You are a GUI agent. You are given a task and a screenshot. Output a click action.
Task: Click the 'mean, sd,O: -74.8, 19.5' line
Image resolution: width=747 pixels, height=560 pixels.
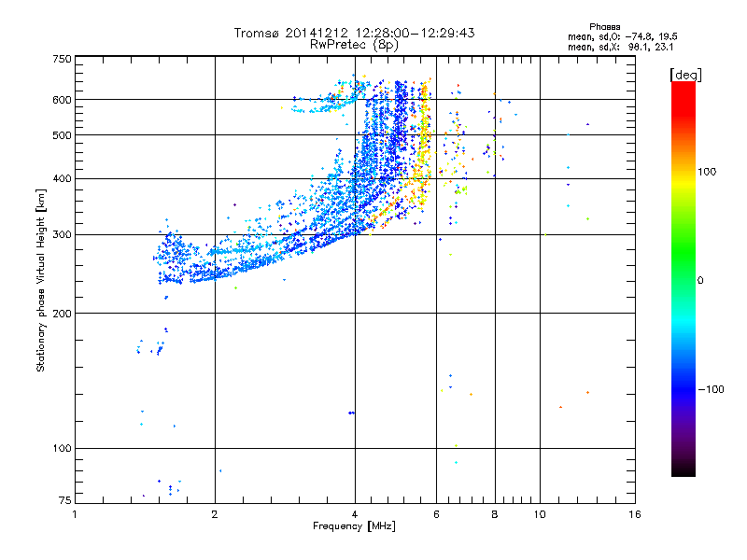coord(623,37)
